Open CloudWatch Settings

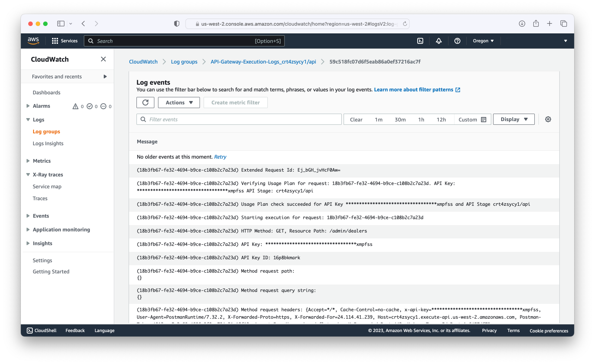tap(42, 260)
